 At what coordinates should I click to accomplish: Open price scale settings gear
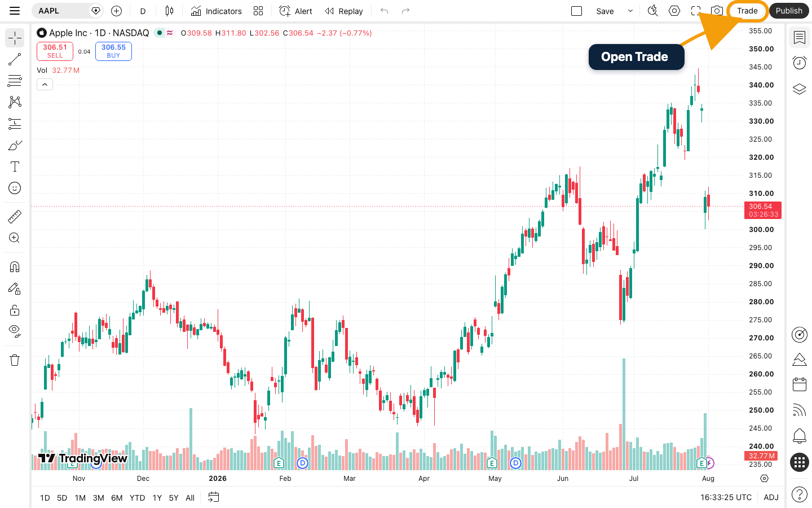(x=764, y=478)
